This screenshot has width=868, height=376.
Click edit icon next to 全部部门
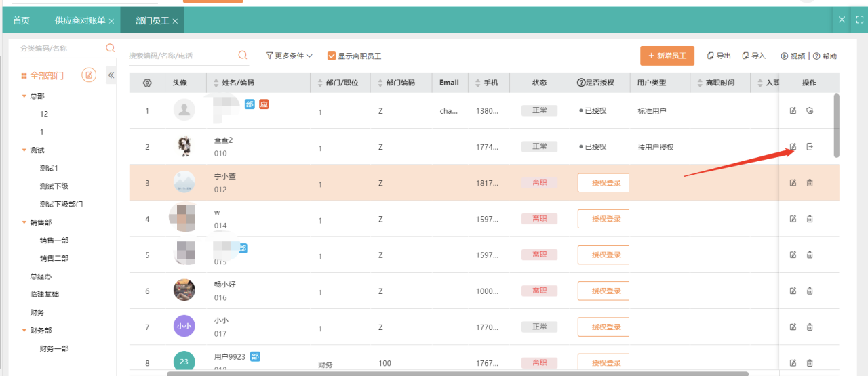tap(89, 75)
